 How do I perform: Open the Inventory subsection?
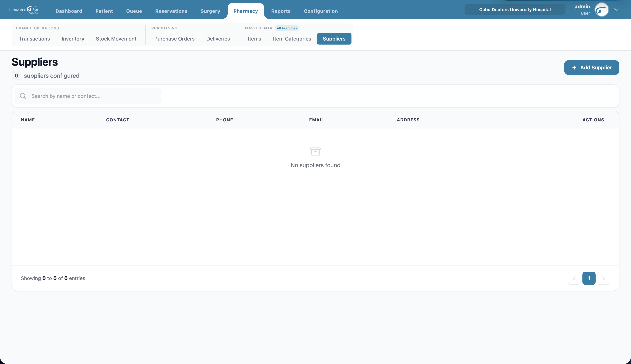coord(73,39)
